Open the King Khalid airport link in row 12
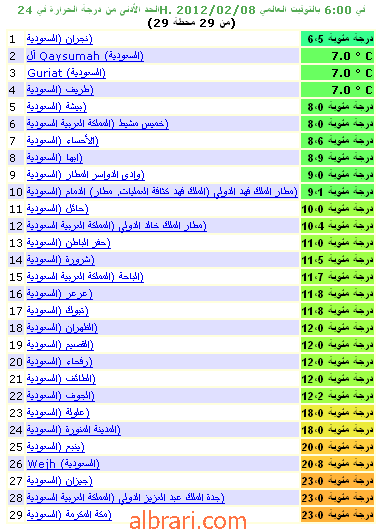Screen dimensions: 382x530 coord(117,226)
